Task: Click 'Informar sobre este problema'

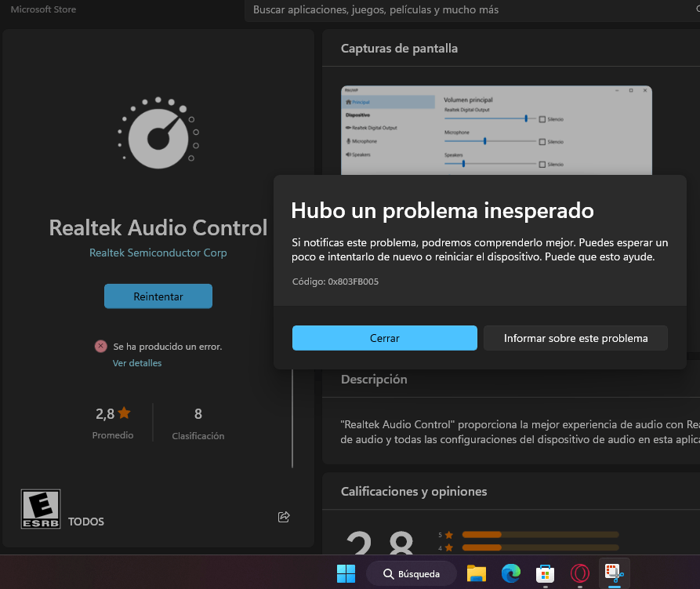Action: tap(575, 337)
